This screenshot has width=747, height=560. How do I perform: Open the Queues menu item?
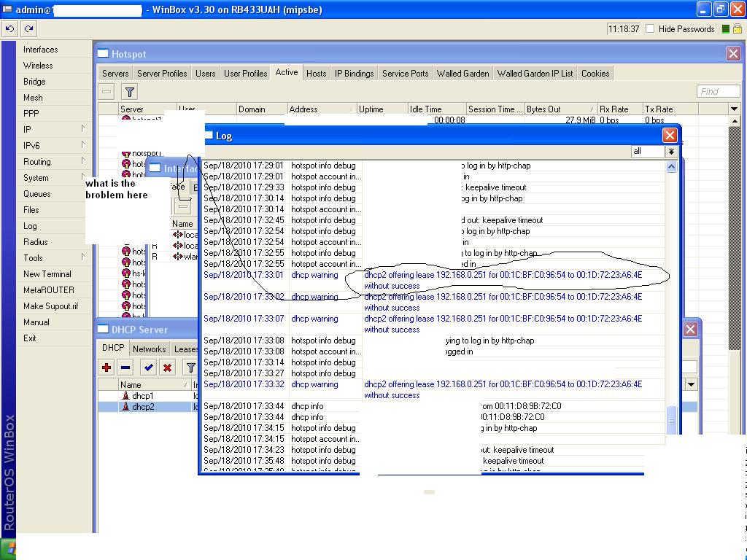(36, 193)
